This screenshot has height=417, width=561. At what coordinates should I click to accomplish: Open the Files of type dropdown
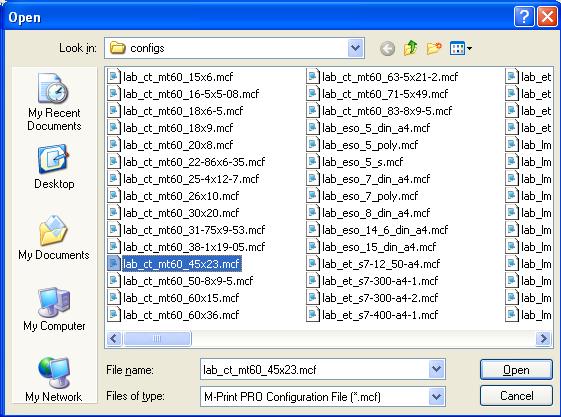[436, 396]
